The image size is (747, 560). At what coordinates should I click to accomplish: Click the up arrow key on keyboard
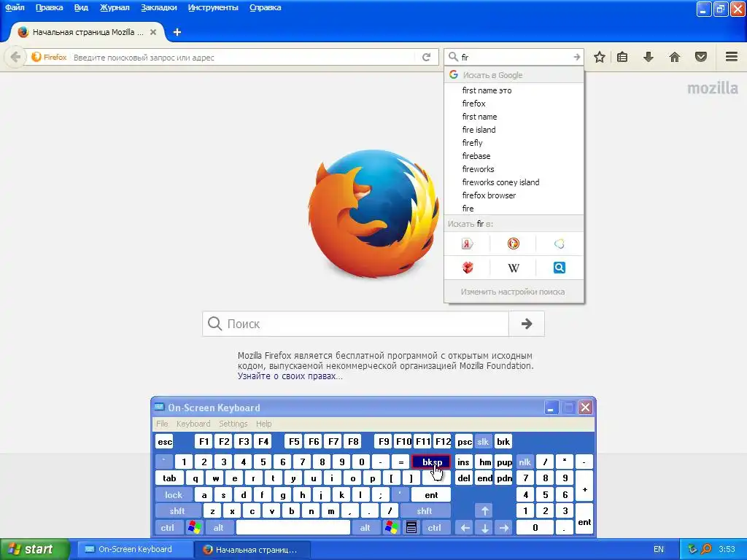pos(484,511)
